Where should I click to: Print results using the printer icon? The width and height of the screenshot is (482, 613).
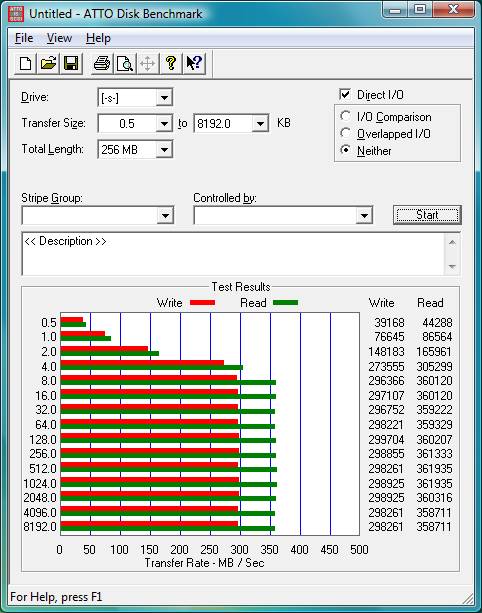(x=102, y=63)
